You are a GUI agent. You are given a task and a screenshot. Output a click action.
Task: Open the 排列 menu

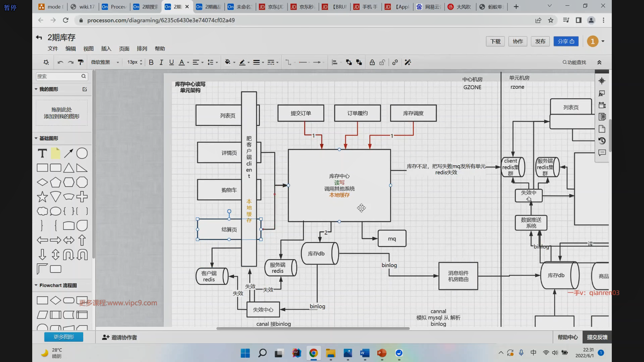click(142, 49)
